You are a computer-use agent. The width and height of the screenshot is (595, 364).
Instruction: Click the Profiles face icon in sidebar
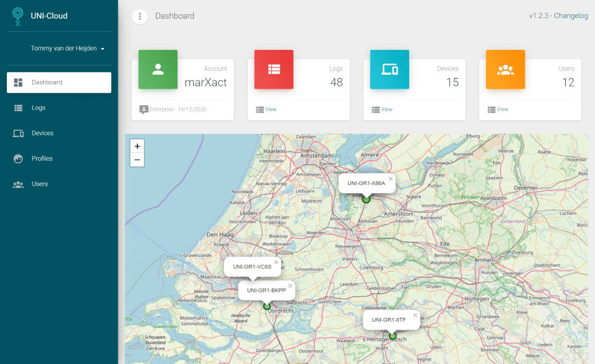19,159
